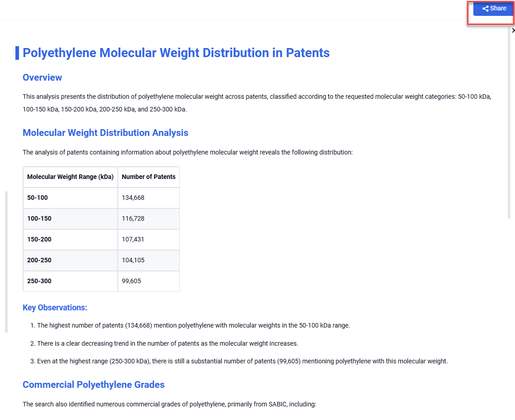Screen dimensions: 515x420
Task: Select the 200-250 table row label
Action: [x=39, y=260]
